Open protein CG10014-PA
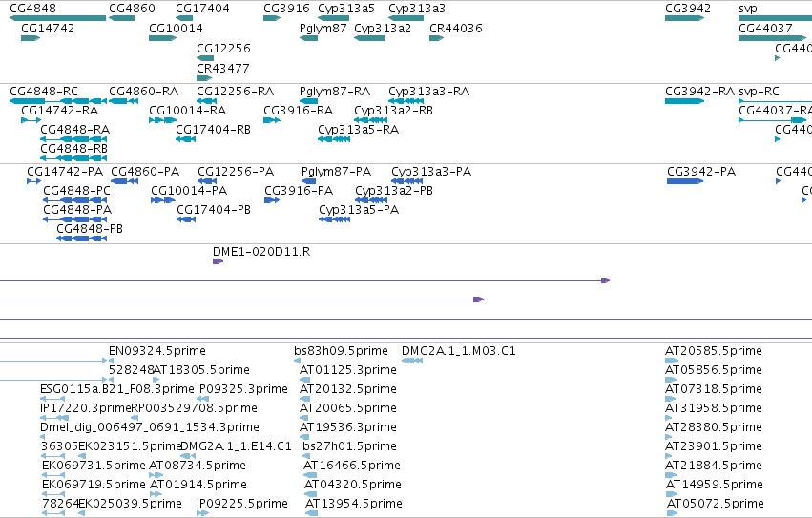This screenshot has height=518, width=812. point(189,191)
